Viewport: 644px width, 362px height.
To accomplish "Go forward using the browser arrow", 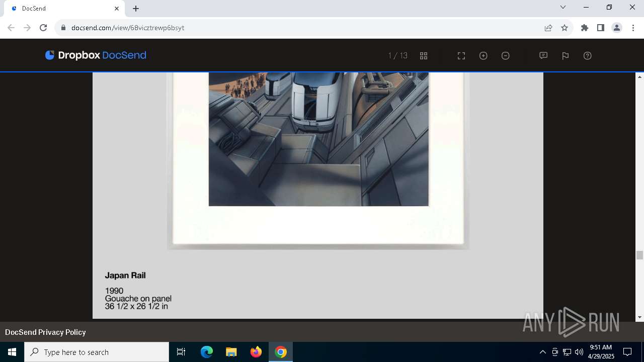I will 27,28.
